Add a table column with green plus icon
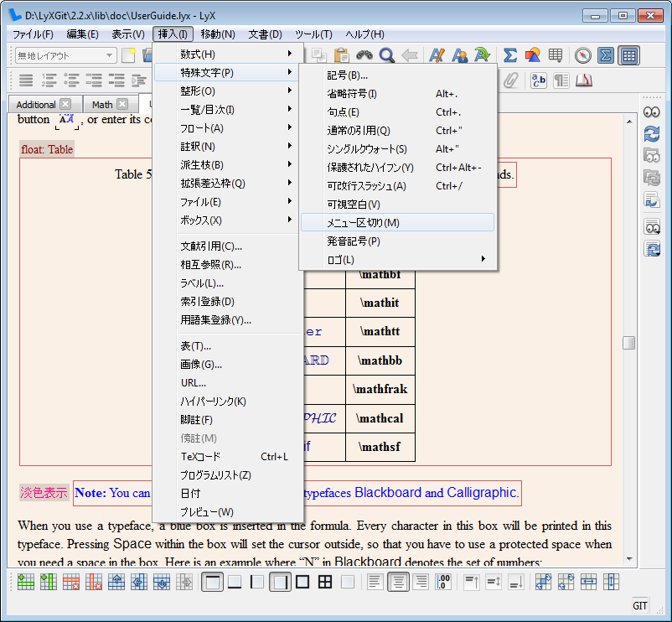This screenshot has width=672, height=622. [49, 582]
